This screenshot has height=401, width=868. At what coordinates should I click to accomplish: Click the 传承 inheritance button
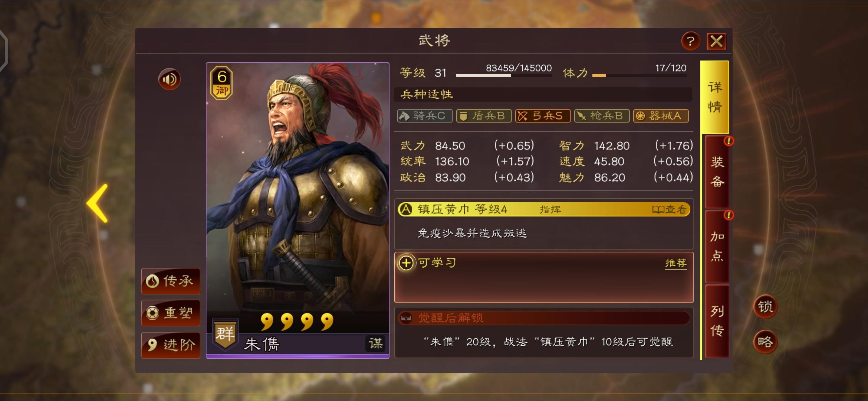click(171, 281)
